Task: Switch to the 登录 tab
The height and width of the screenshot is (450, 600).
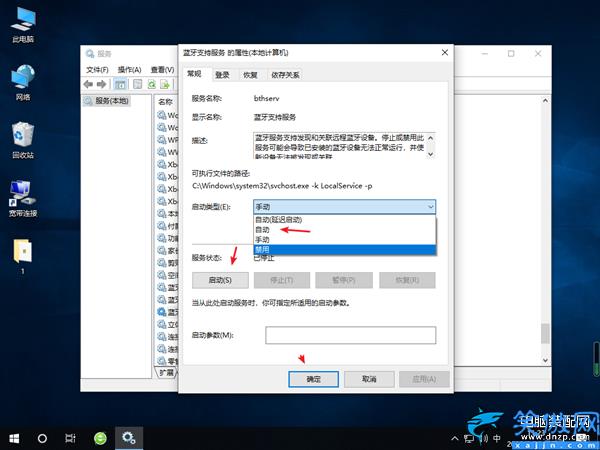Action: (222, 75)
